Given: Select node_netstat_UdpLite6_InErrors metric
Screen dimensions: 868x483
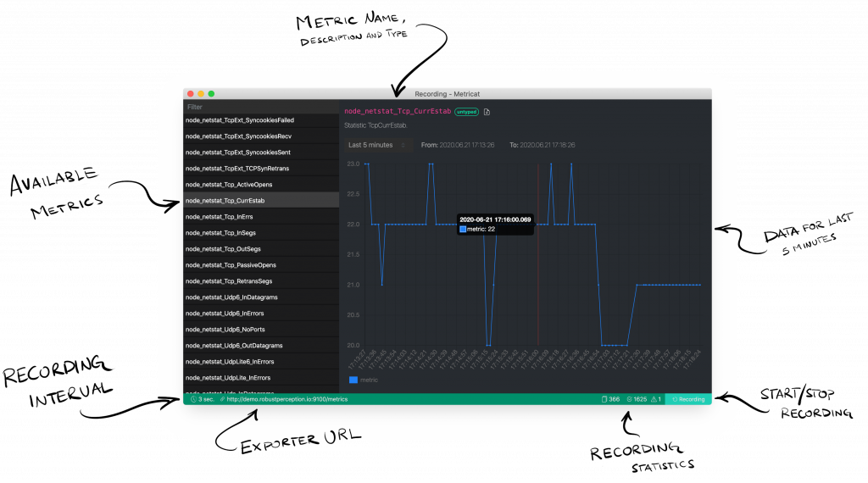Looking at the screenshot, I should point(261,361).
